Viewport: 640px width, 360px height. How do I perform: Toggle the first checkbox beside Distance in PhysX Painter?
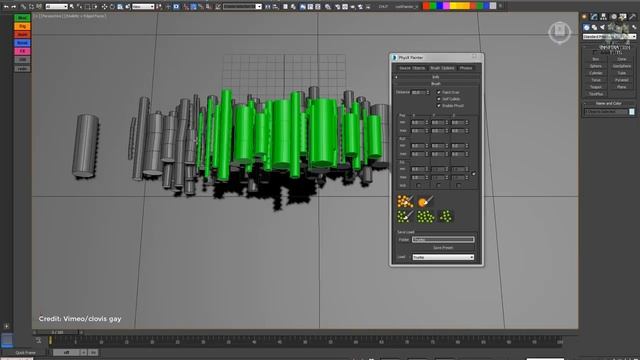point(438,92)
